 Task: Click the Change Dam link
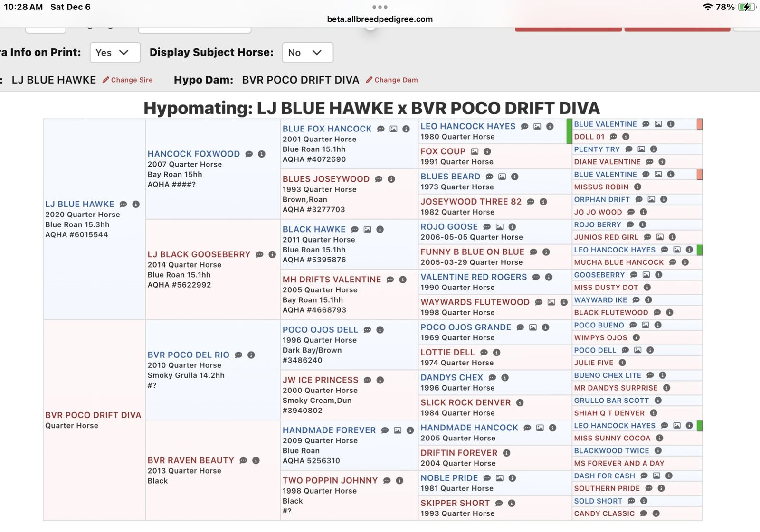[392, 80]
